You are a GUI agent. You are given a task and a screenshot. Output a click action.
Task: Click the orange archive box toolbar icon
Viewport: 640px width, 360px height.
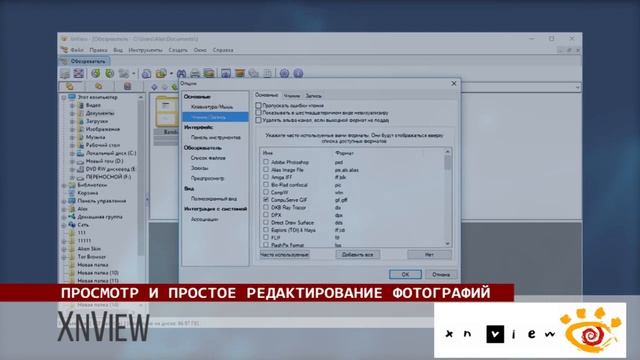[x=240, y=73]
